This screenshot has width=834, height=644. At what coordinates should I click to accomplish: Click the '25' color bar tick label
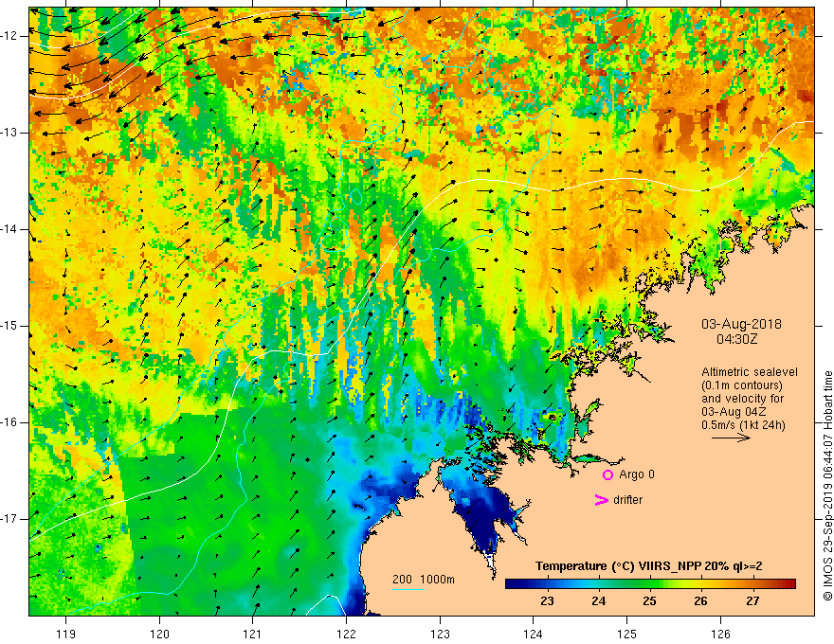[x=649, y=601]
